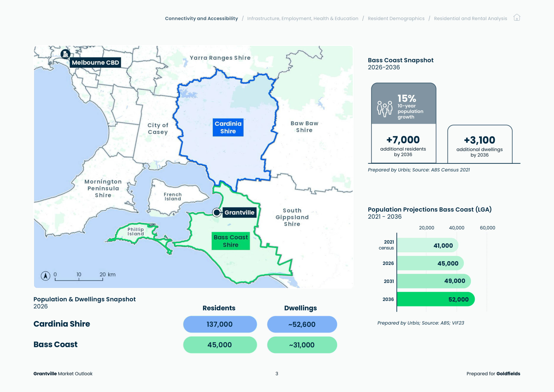Click the Melbourne CBD map label
Screen dimensions: 554x392
95,63
